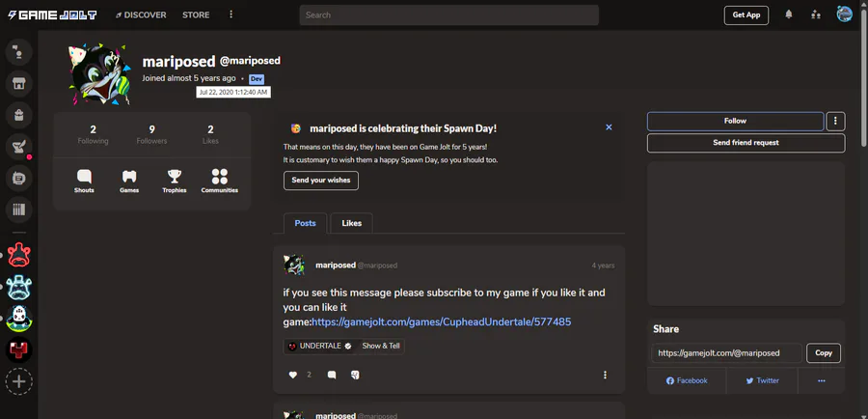
Task: Send friend request to mariposed
Action: click(746, 143)
